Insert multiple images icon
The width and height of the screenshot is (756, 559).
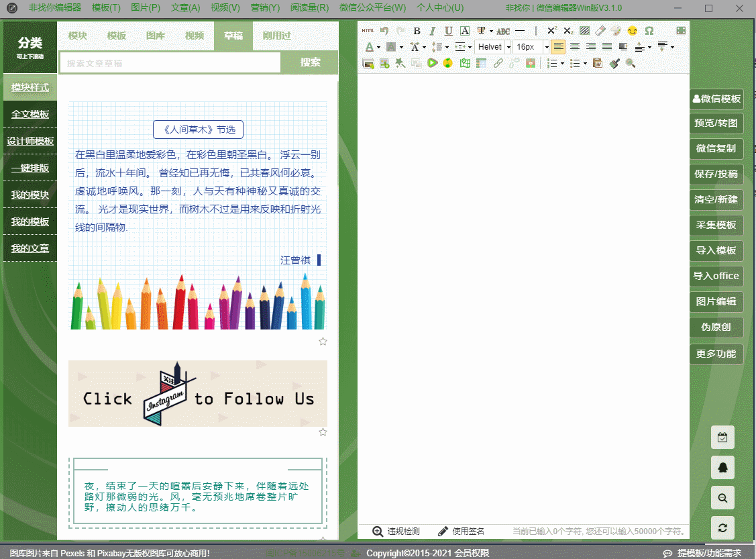[x=368, y=63]
